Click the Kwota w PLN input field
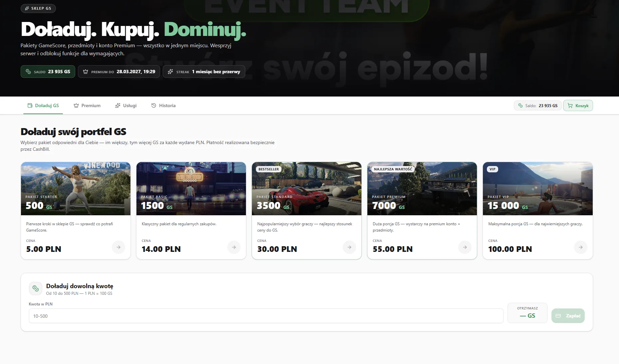 coord(266,316)
